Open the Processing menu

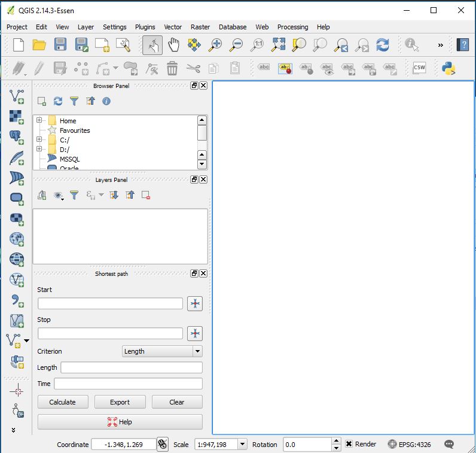[x=292, y=27]
